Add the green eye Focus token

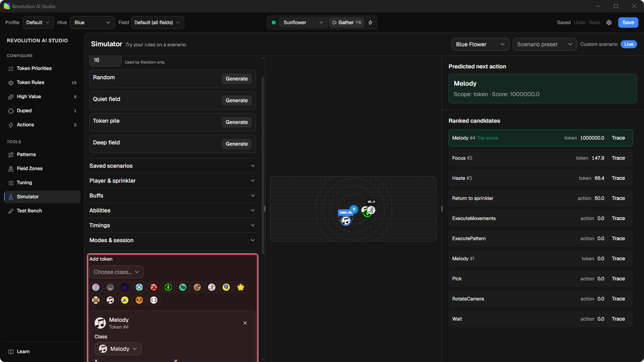(168, 287)
